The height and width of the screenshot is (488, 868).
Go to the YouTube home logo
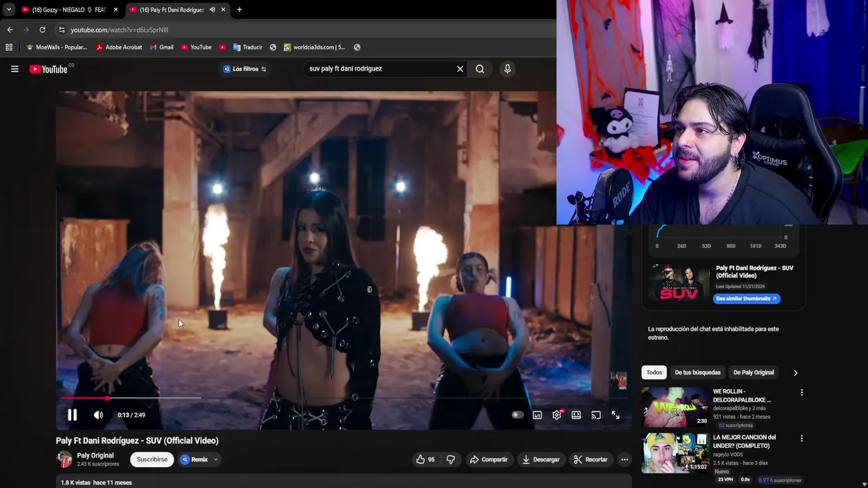[x=49, y=69]
